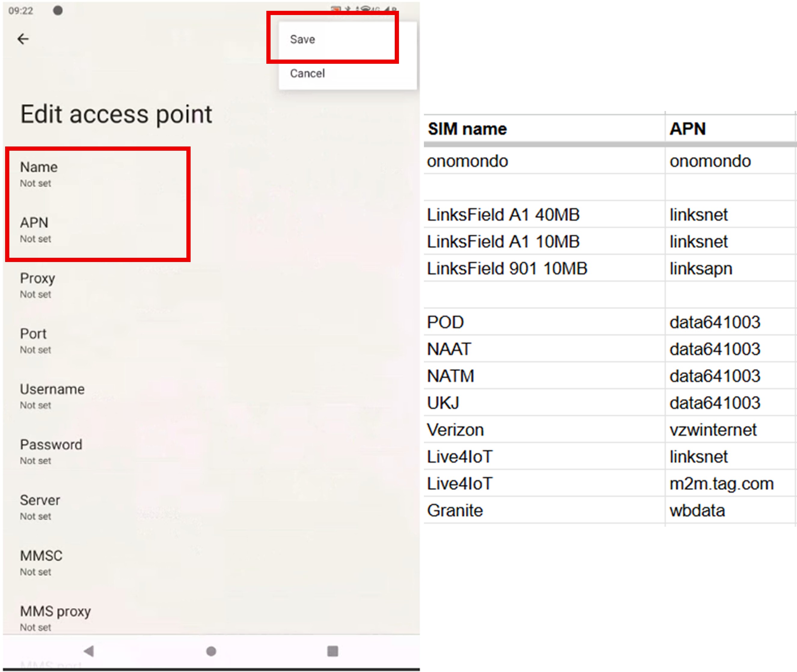Click the Verizon row in table
The image size is (797, 672).
pyautogui.click(x=455, y=430)
